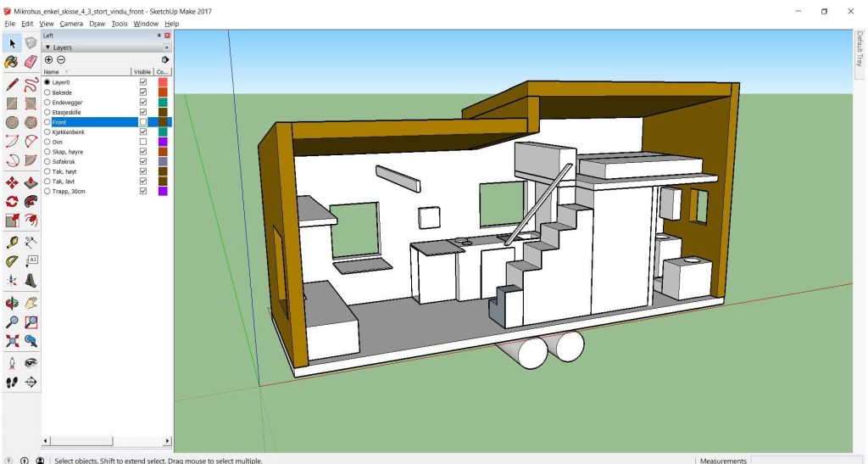868x464 pixels.
Task: Click the Add Layer plus icon
Action: [48, 60]
